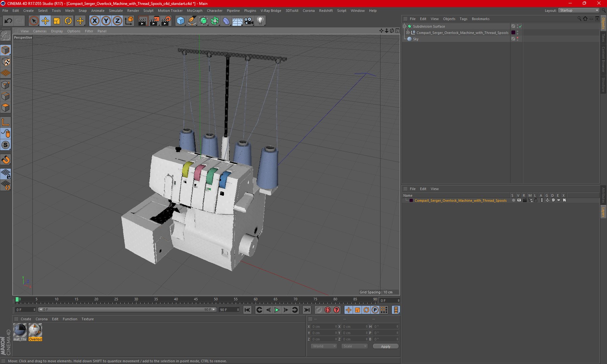The image size is (607, 364).
Task: Add a Light object
Action: 260,21
